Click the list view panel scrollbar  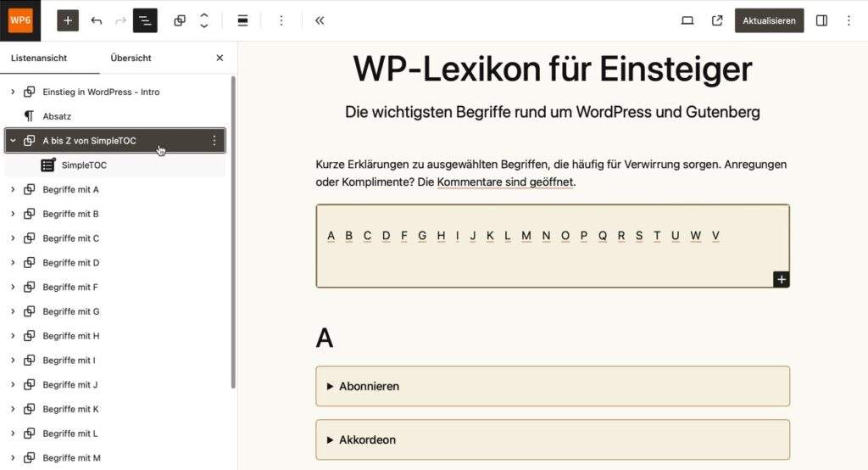(x=233, y=232)
